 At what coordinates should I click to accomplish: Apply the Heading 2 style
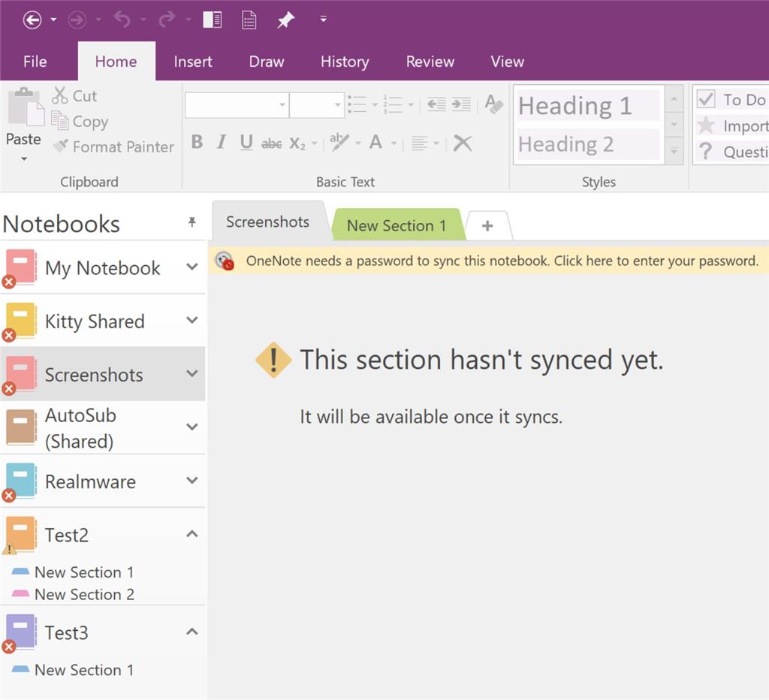589,144
